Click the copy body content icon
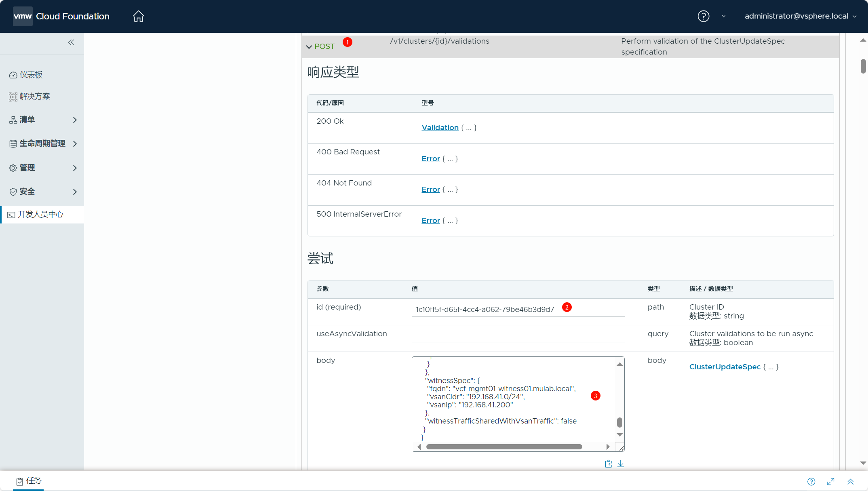 coord(609,464)
